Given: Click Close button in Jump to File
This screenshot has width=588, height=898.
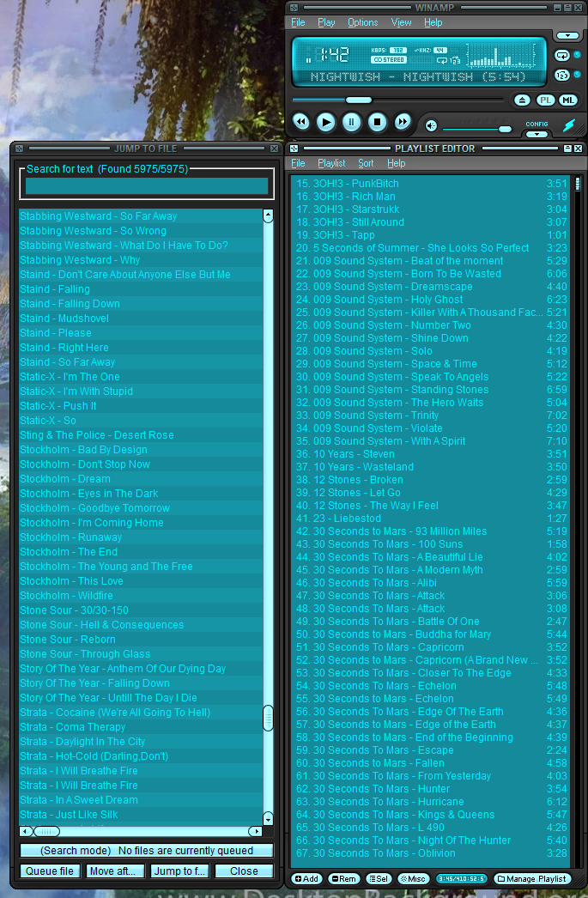Looking at the screenshot, I should (244, 871).
